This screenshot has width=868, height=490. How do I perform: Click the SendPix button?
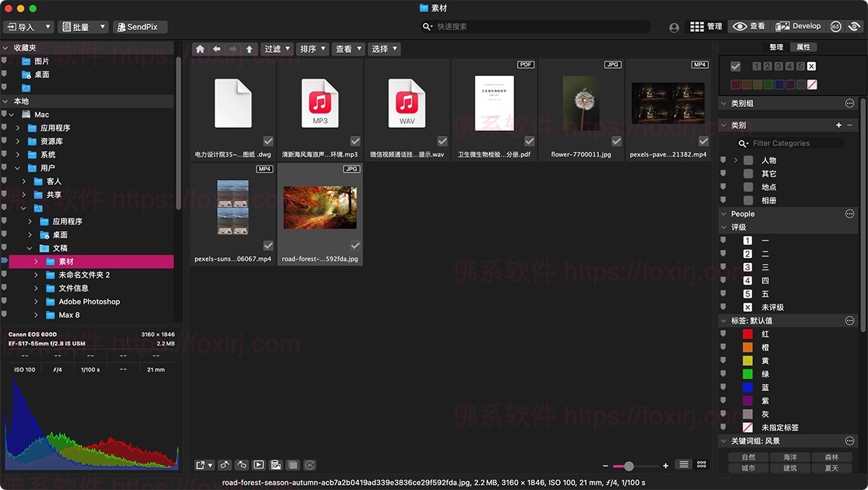[x=140, y=26]
